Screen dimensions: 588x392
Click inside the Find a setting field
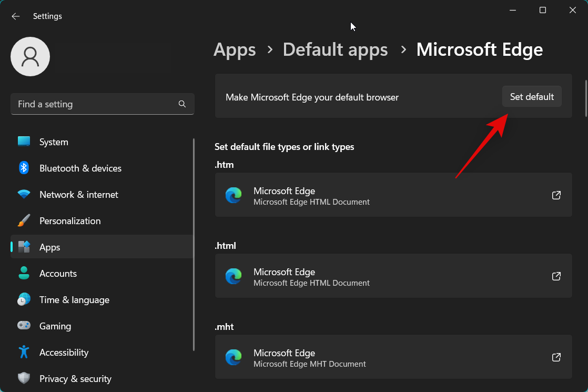[79, 104]
